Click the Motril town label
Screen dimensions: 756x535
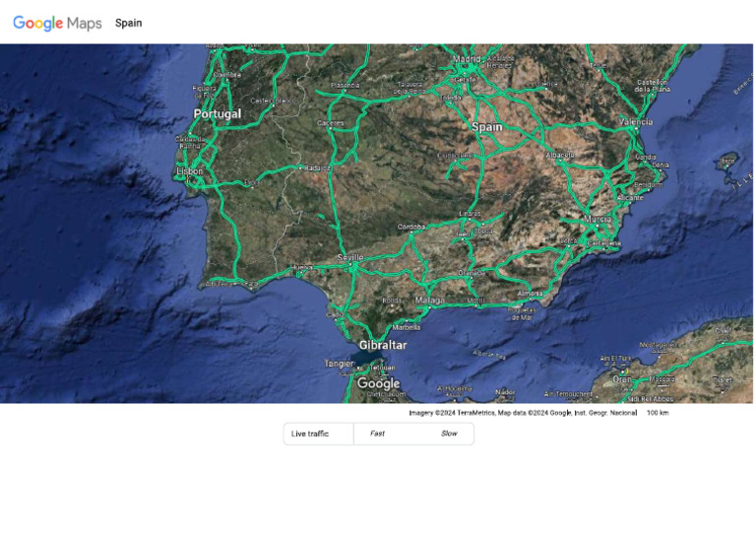[x=476, y=301]
